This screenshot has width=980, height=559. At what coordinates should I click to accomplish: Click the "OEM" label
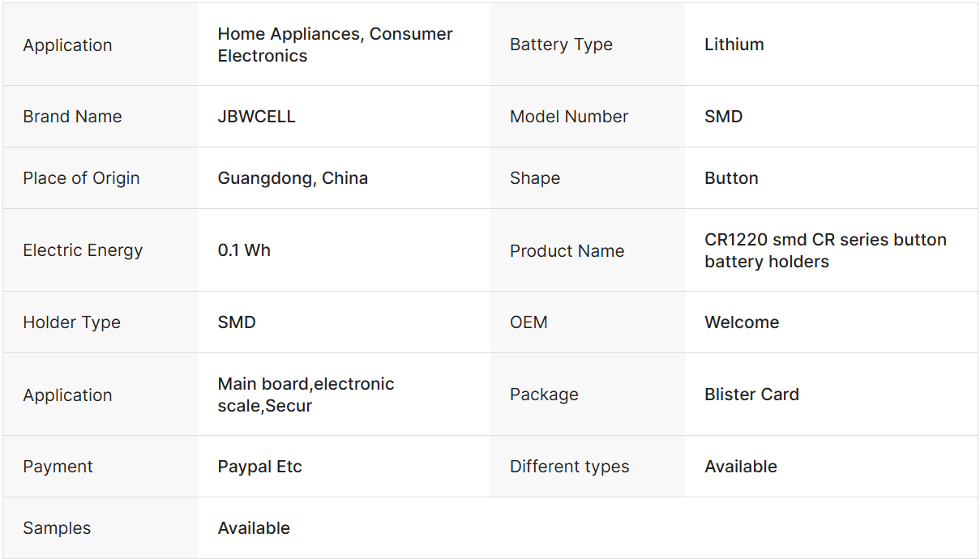(x=529, y=322)
